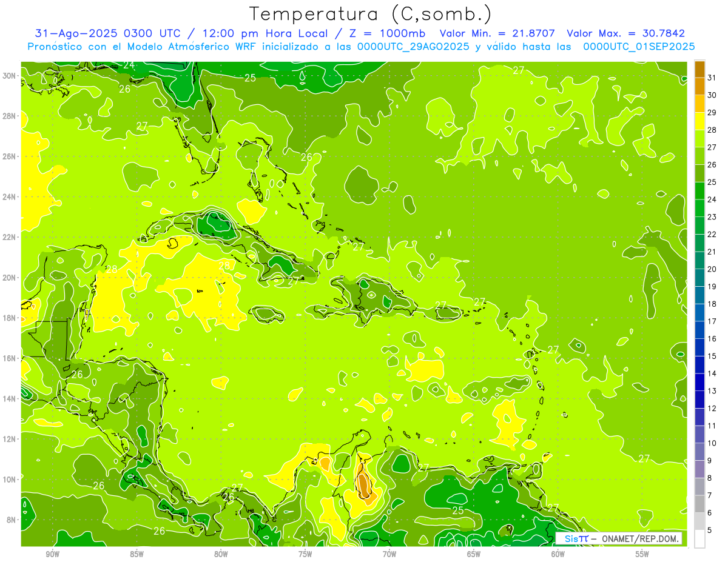Click the longitude axis label '75W'
This screenshot has height=562, width=728.
(305, 554)
